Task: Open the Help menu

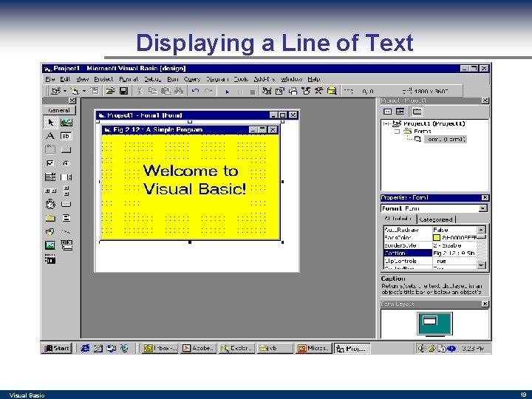Action: coord(314,79)
